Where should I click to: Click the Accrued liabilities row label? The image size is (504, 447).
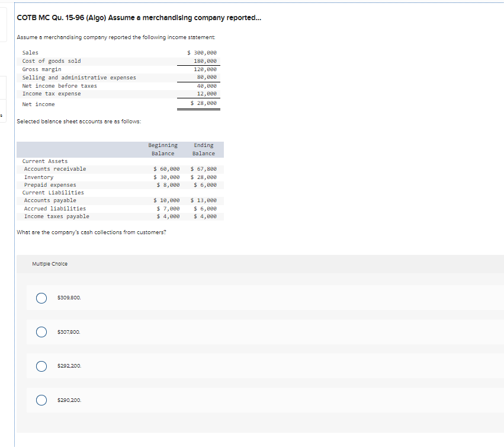[x=55, y=209]
